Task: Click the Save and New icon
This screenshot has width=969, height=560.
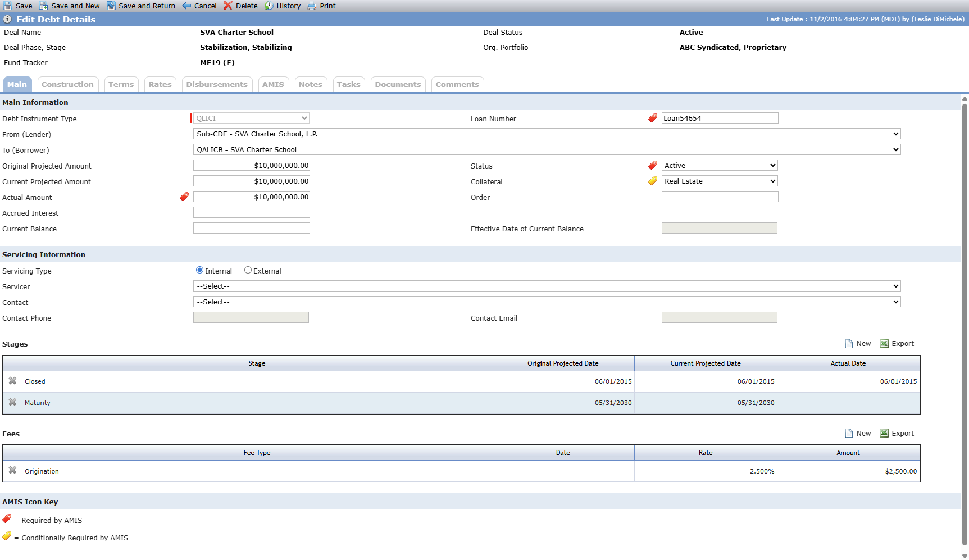Action: (x=43, y=6)
